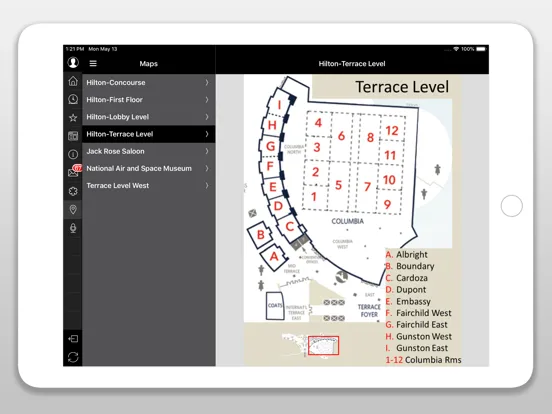Select Terrace Level West map
552x414 pixels.
point(149,186)
